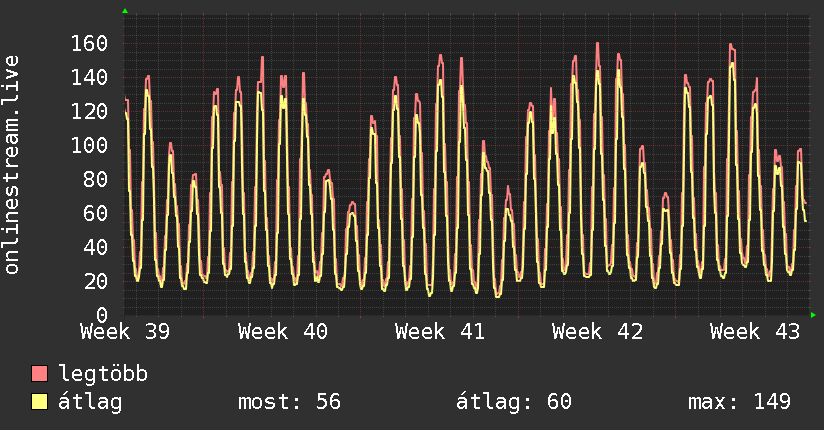Screen dimensions: 824x430
Task: Click the Week 39 axis label
Action: (x=125, y=332)
